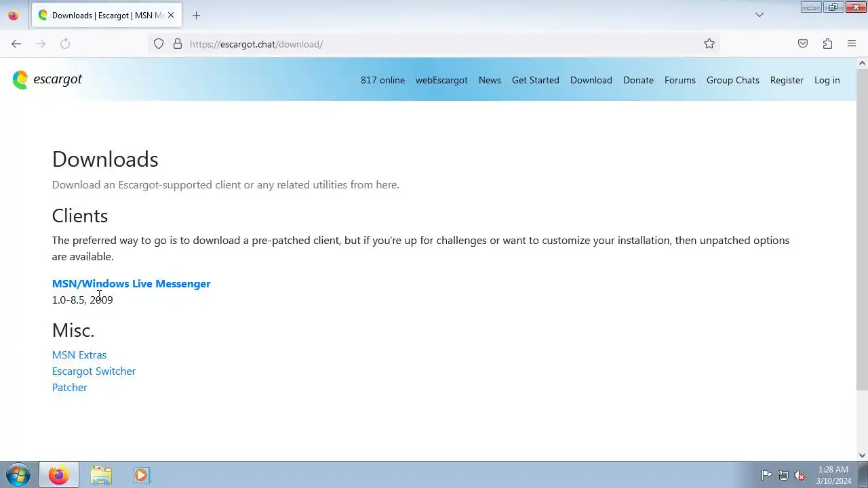This screenshot has width=868, height=488.
Task: Go to the News page
Action: click(x=490, y=80)
